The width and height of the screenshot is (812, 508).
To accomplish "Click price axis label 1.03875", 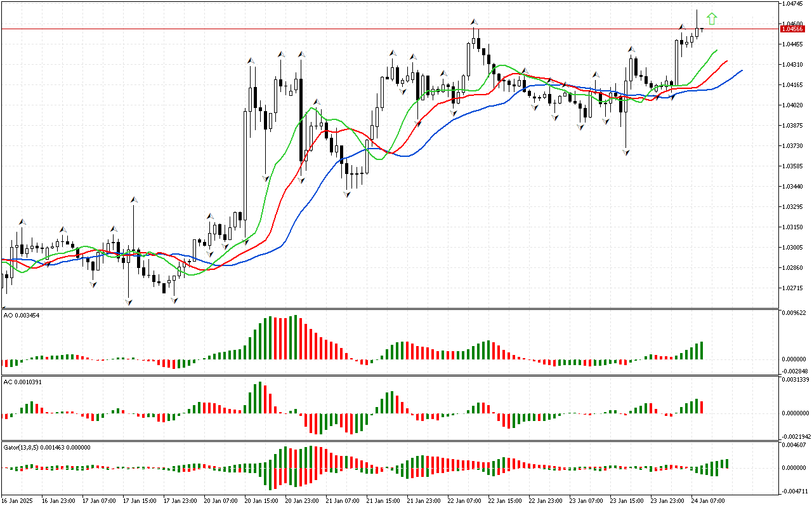I will point(793,126).
